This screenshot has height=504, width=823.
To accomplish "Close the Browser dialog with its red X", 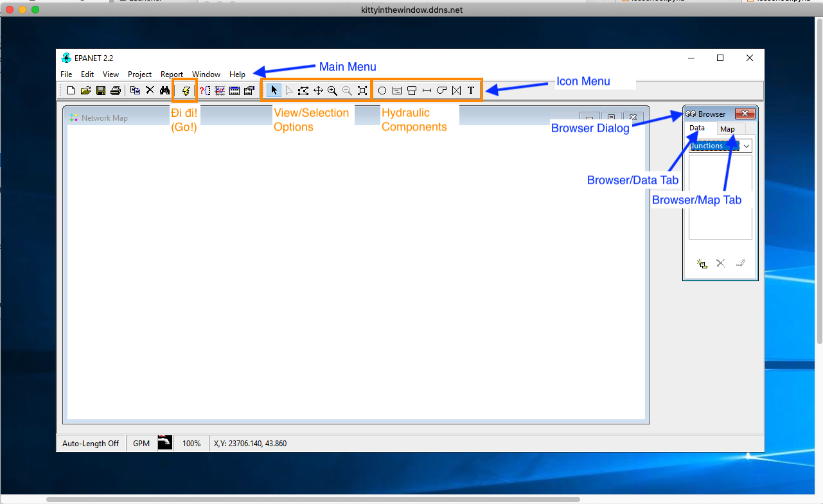I will [745, 114].
